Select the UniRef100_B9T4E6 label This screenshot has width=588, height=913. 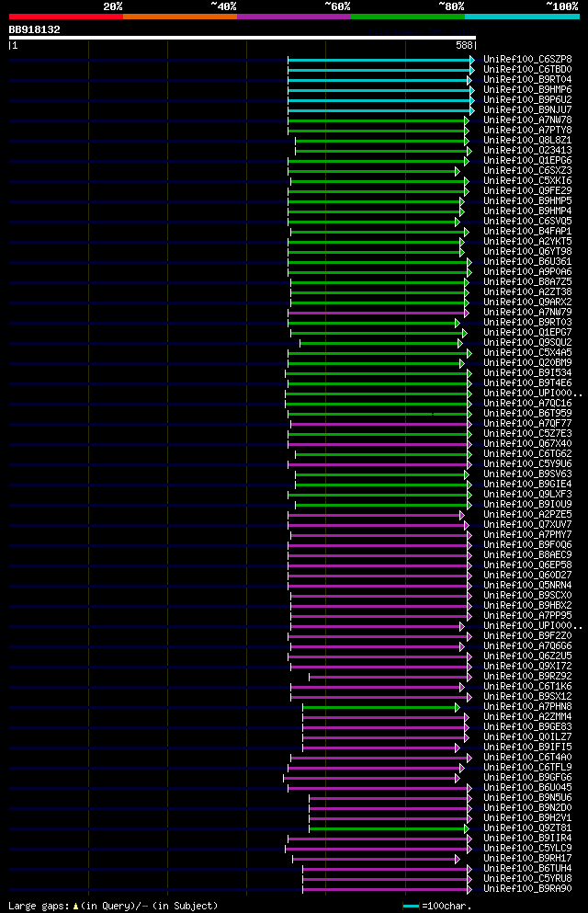pos(527,383)
